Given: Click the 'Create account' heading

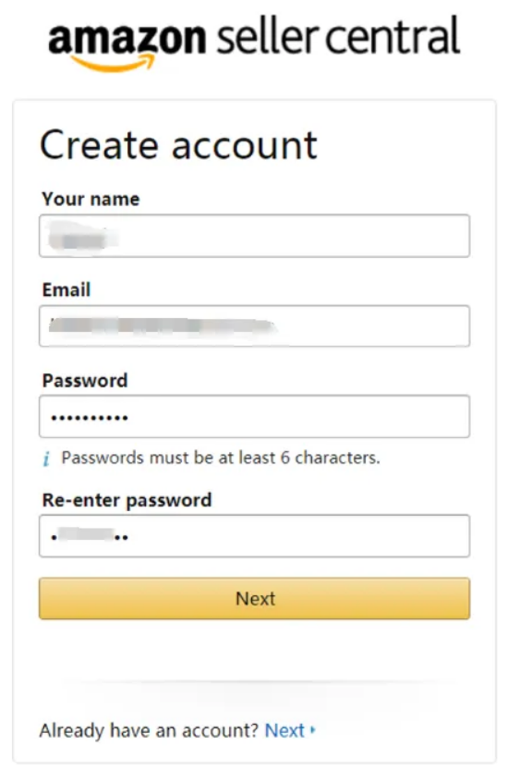Looking at the screenshot, I should pyautogui.click(x=178, y=145).
